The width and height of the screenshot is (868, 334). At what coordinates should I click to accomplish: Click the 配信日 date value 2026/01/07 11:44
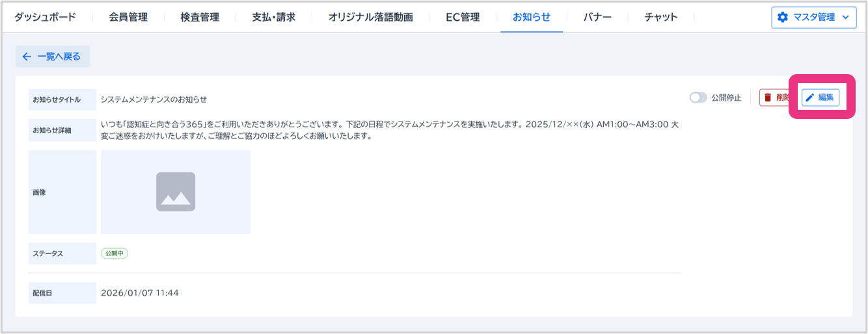[x=140, y=293]
